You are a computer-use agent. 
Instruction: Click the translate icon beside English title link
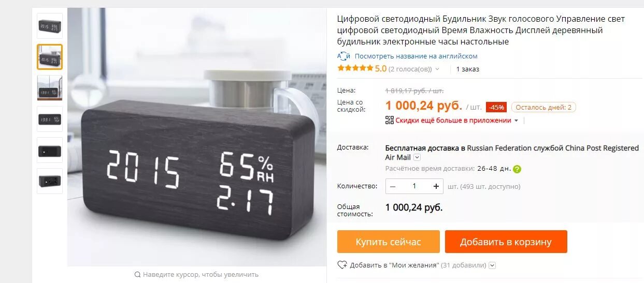click(x=344, y=56)
